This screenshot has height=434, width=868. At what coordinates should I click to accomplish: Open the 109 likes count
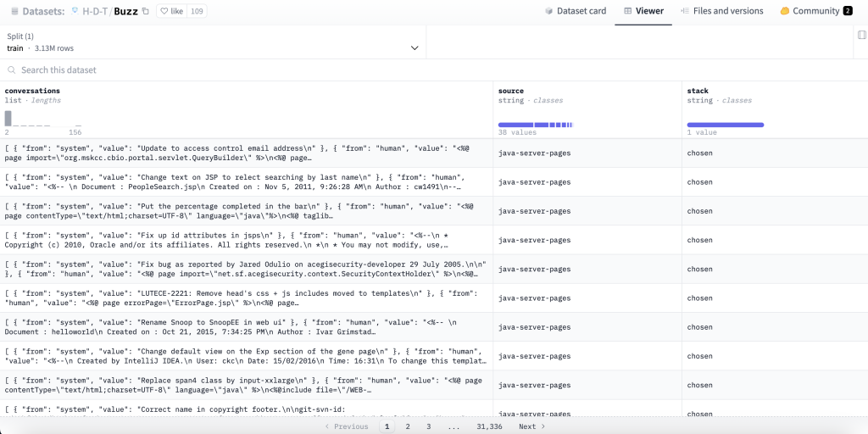197,11
